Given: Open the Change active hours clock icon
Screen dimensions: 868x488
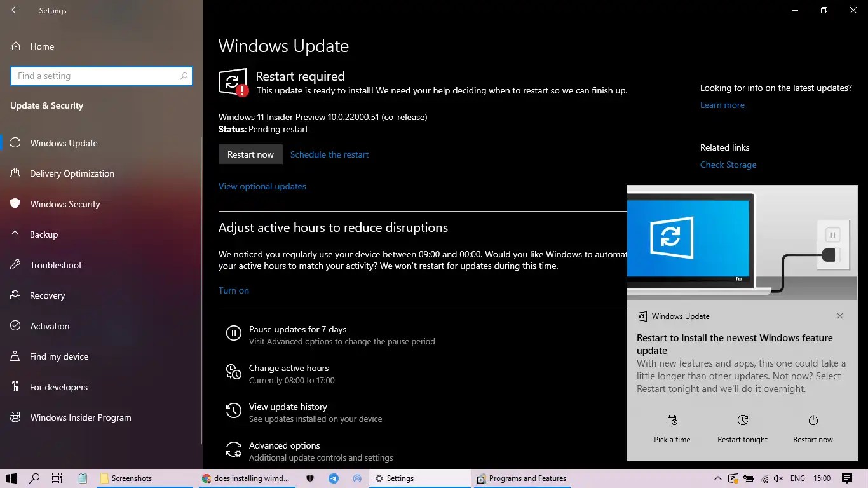Looking at the screenshot, I should 234,372.
